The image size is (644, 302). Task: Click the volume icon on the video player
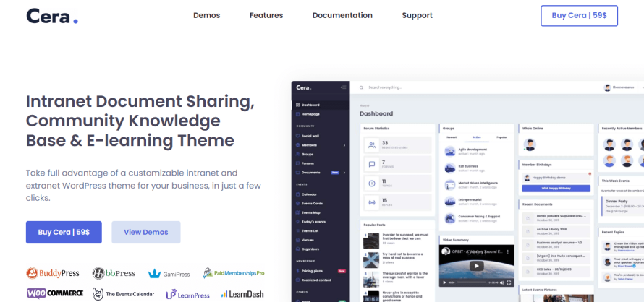503,282
